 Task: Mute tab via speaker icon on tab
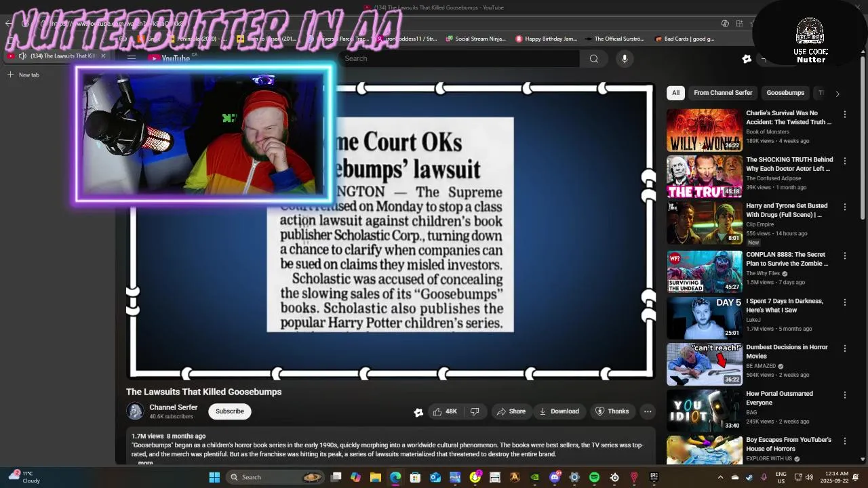(x=22, y=56)
